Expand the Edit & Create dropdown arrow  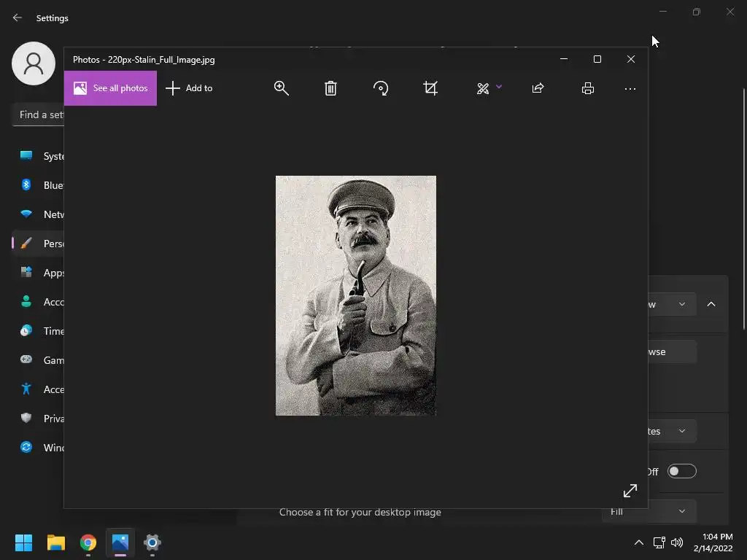point(499,87)
